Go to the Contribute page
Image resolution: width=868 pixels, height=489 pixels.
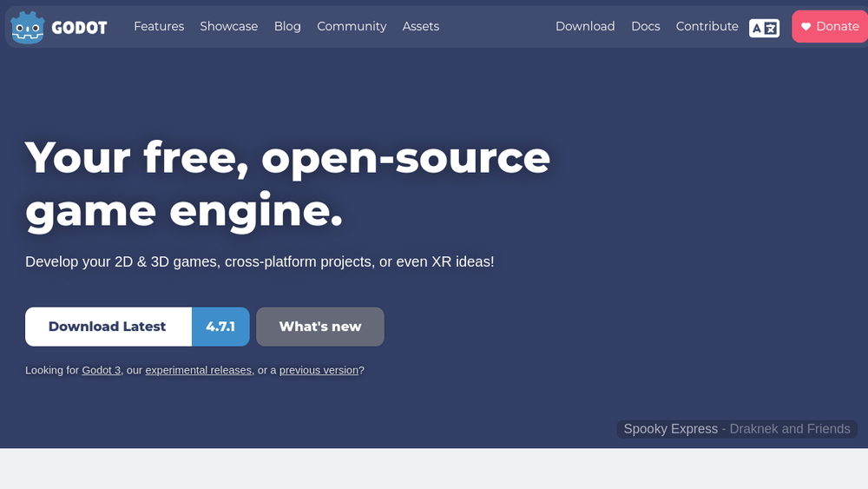point(707,27)
